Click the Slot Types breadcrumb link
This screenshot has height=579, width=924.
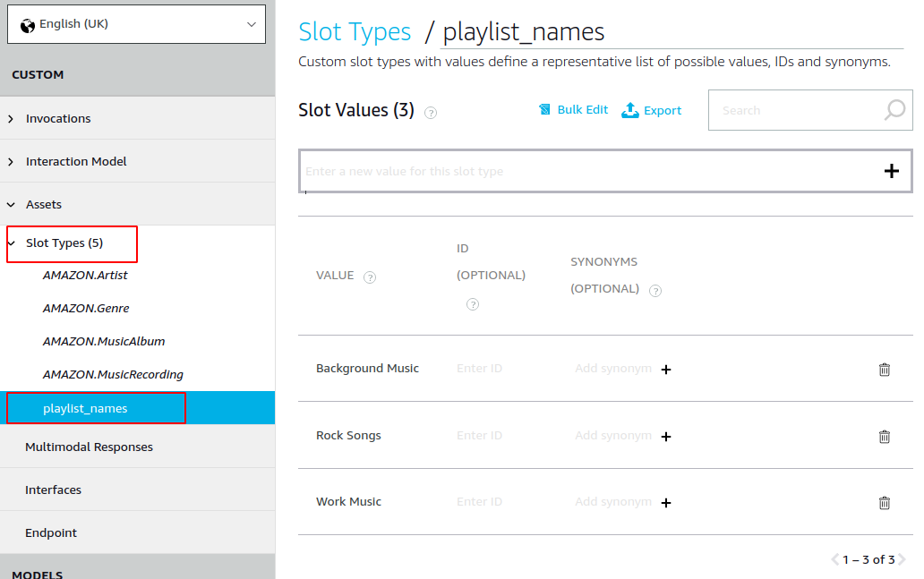355,32
